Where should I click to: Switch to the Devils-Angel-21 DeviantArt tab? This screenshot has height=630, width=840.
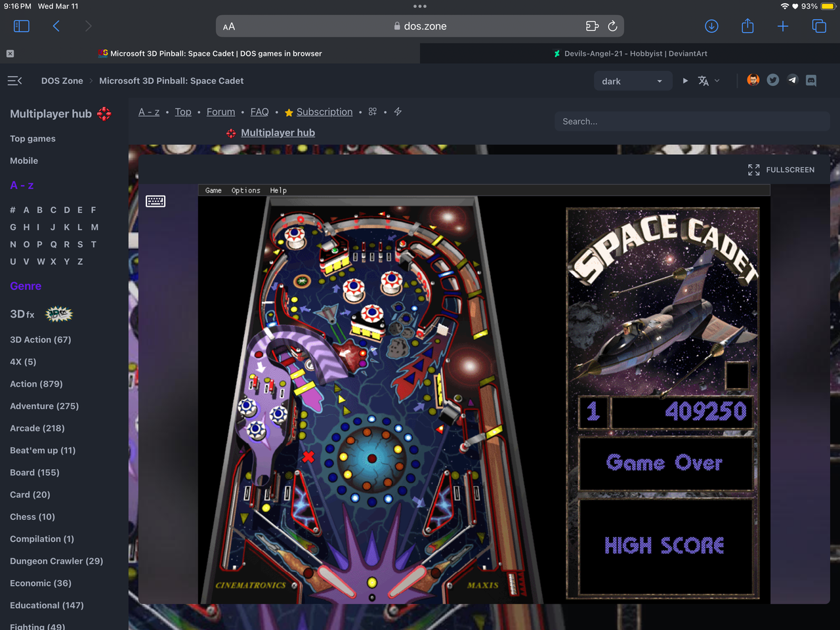tap(630, 54)
